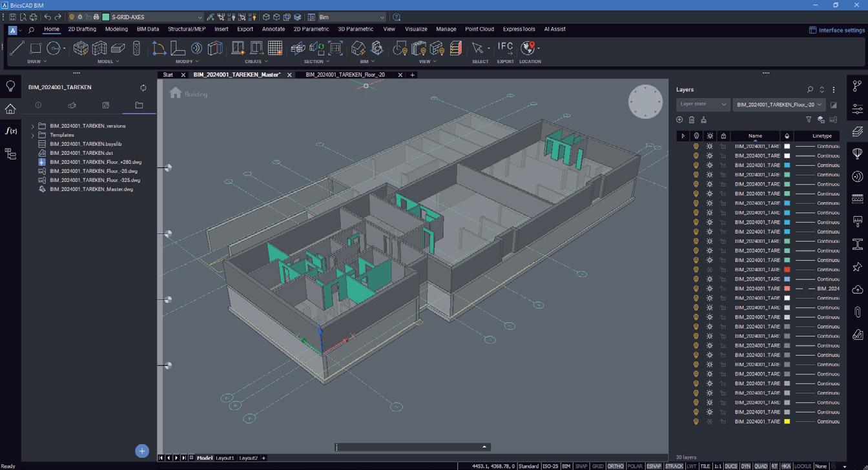Toggle ORTHO mode in status bar

click(x=615, y=466)
